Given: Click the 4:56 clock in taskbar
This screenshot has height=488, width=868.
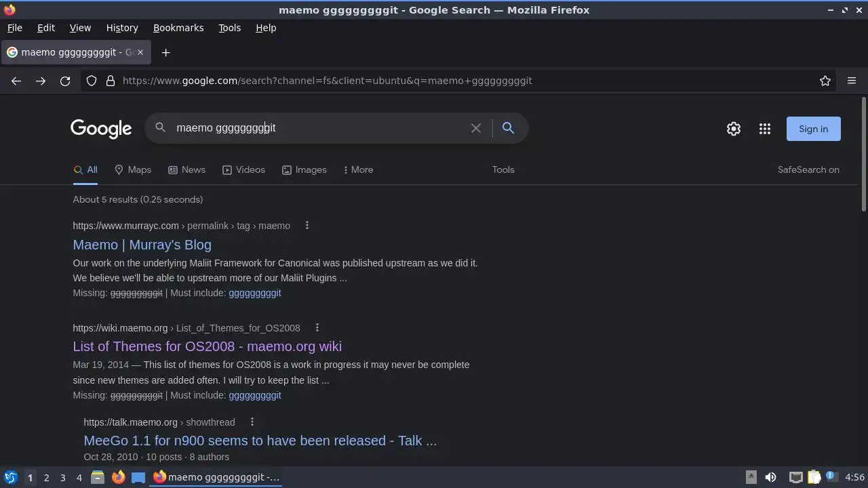Looking at the screenshot, I should 854,477.
